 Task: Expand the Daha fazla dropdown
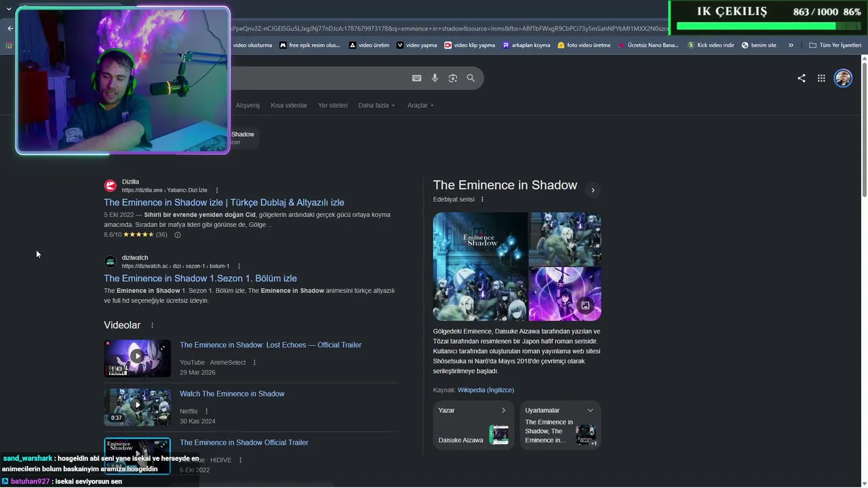tap(376, 106)
